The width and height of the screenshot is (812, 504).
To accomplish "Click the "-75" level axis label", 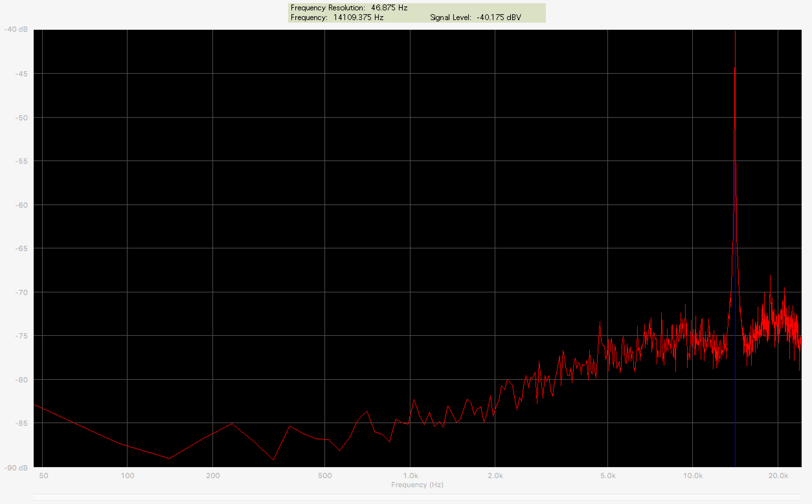I will tap(21, 336).
